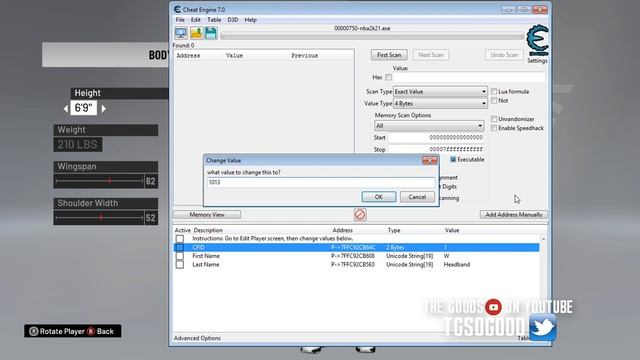
Task: Open Memory Scan Options region dropdown
Action: click(429, 126)
